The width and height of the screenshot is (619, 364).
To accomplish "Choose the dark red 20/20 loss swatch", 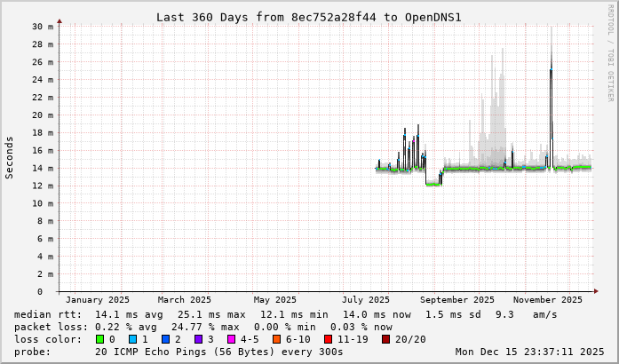I will [385, 339].
